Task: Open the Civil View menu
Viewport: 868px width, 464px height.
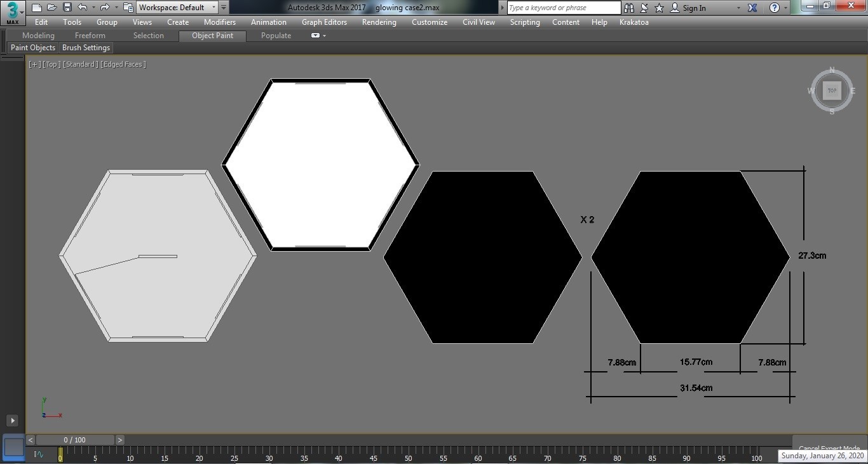Action: click(x=478, y=22)
